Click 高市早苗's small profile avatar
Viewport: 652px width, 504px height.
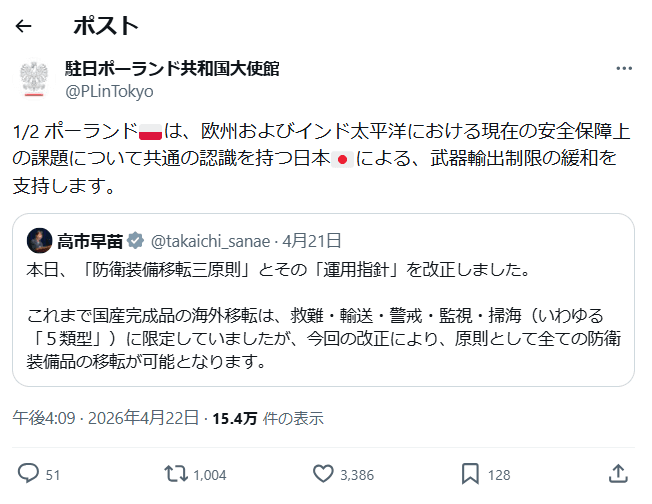point(40,240)
